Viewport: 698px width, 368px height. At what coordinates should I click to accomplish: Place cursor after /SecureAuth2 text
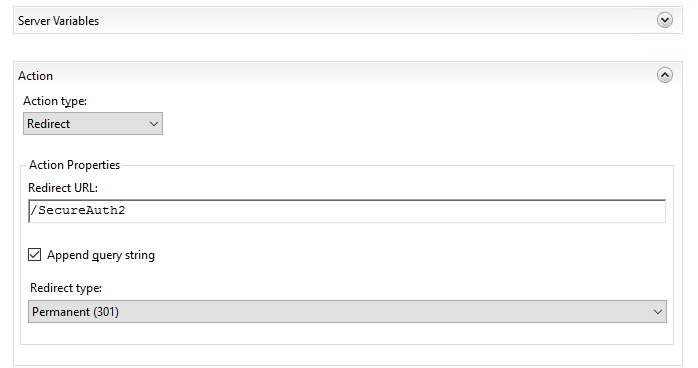tap(126, 210)
